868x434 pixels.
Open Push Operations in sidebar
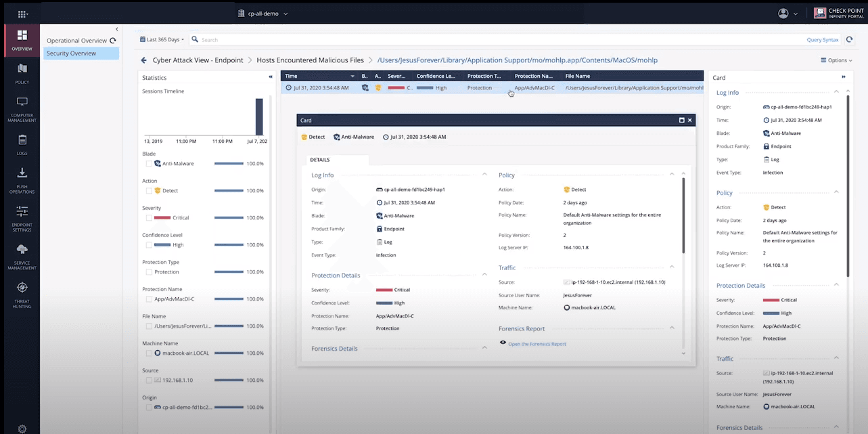tap(22, 180)
